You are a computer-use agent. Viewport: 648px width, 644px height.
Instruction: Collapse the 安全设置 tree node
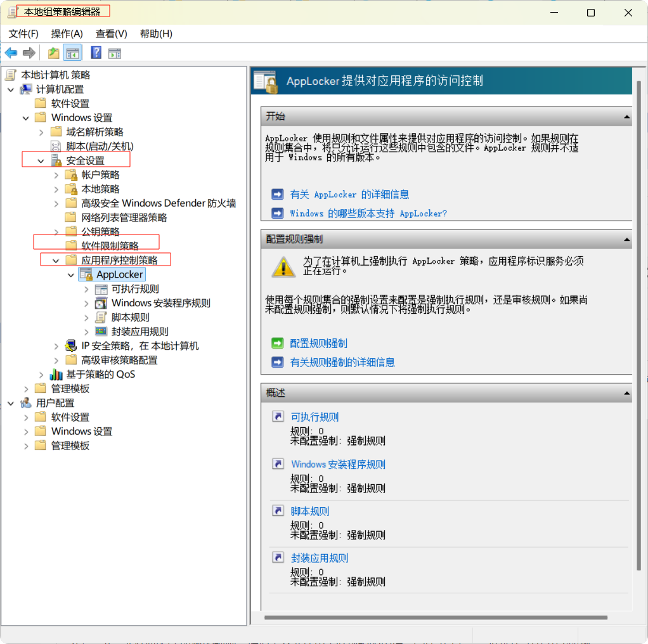coord(41,161)
